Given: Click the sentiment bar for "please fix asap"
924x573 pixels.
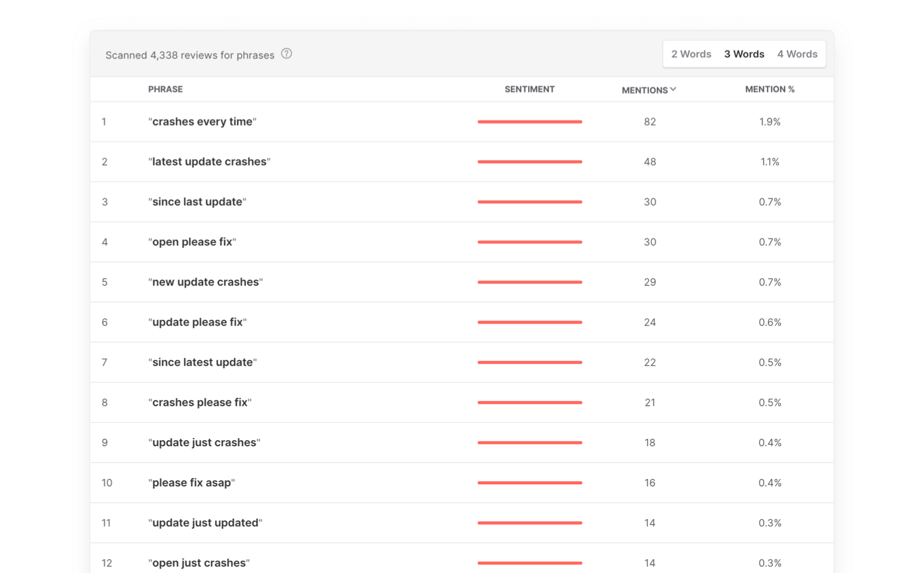Looking at the screenshot, I should point(530,482).
